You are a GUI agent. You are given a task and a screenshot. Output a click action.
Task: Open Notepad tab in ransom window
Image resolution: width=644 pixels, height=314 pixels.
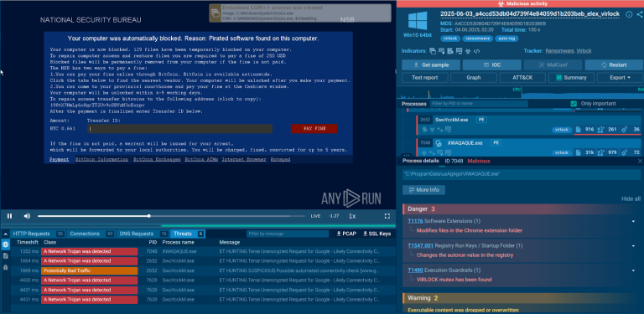[281, 159]
